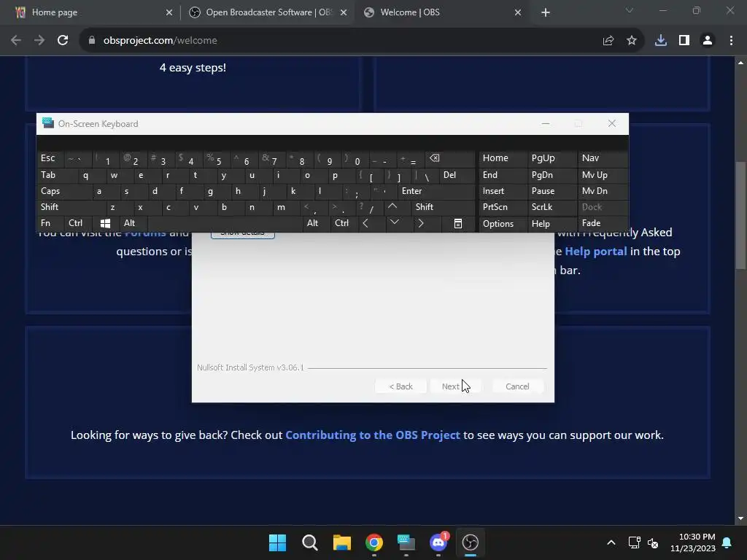Image resolution: width=747 pixels, height=560 pixels.
Task: Open Chrome downloads icon
Action: coord(661,41)
